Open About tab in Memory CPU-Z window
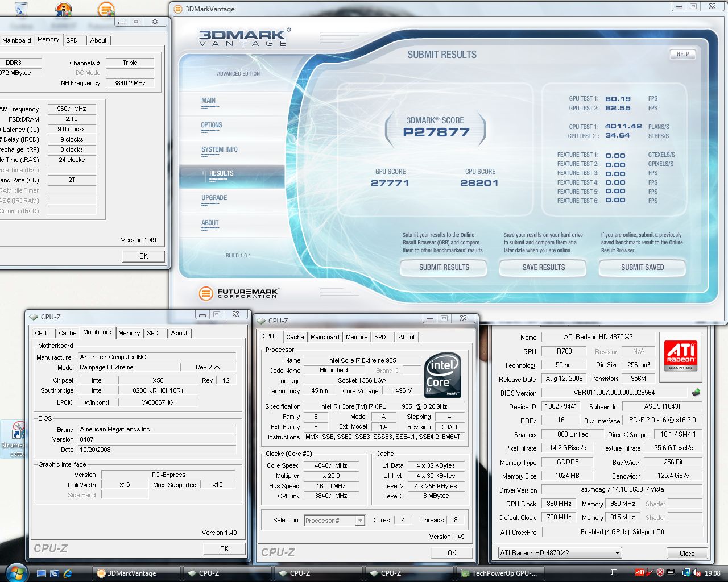728x582 pixels. (x=98, y=40)
